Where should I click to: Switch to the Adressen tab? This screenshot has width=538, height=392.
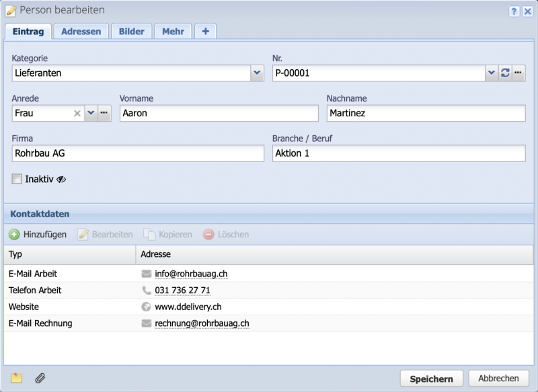coord(81,31)
